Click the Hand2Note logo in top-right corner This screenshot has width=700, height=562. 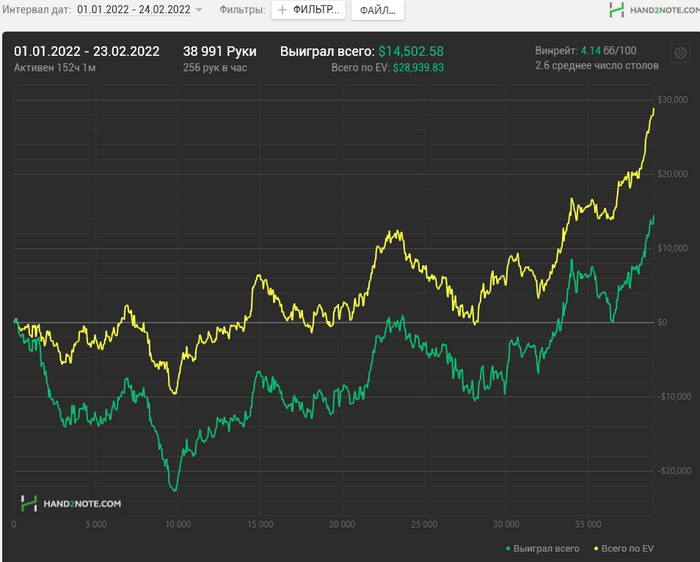(654, 10)
